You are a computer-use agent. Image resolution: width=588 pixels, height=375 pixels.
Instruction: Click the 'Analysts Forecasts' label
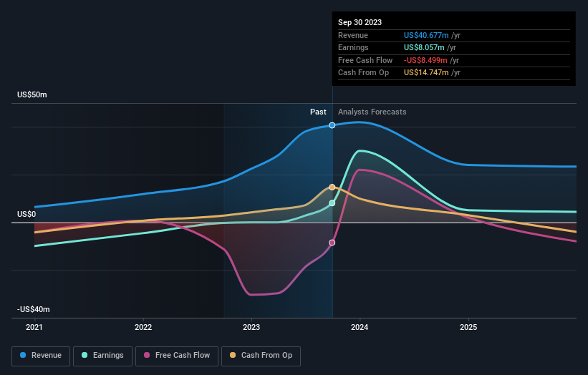click(x=372, y=112)
